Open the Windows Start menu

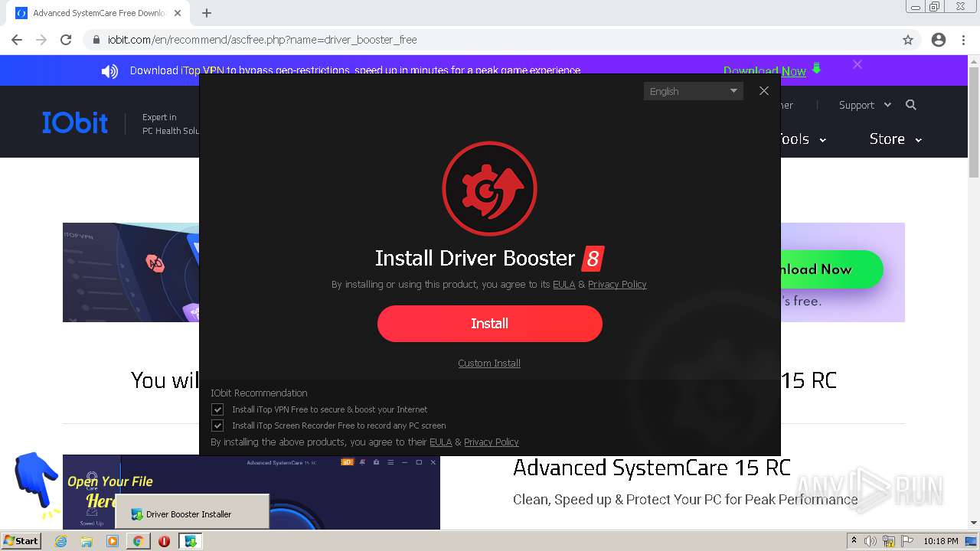(21, 540)
